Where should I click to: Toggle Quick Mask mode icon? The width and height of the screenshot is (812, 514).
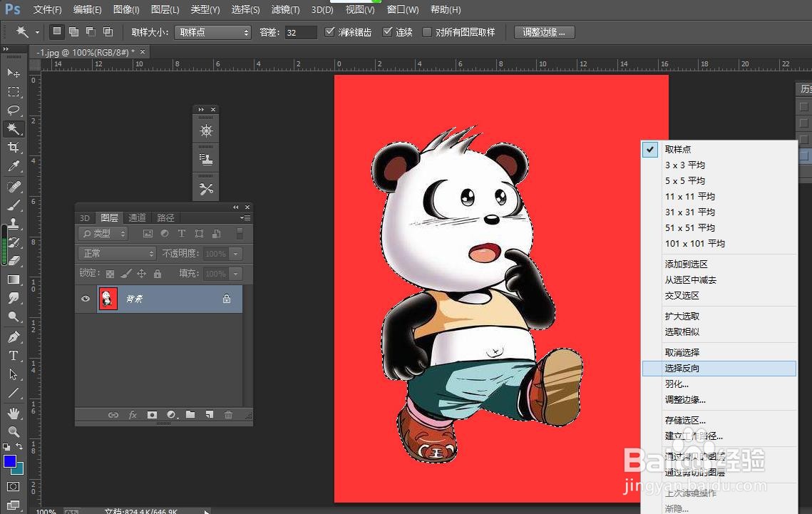(x=14, y=487)
